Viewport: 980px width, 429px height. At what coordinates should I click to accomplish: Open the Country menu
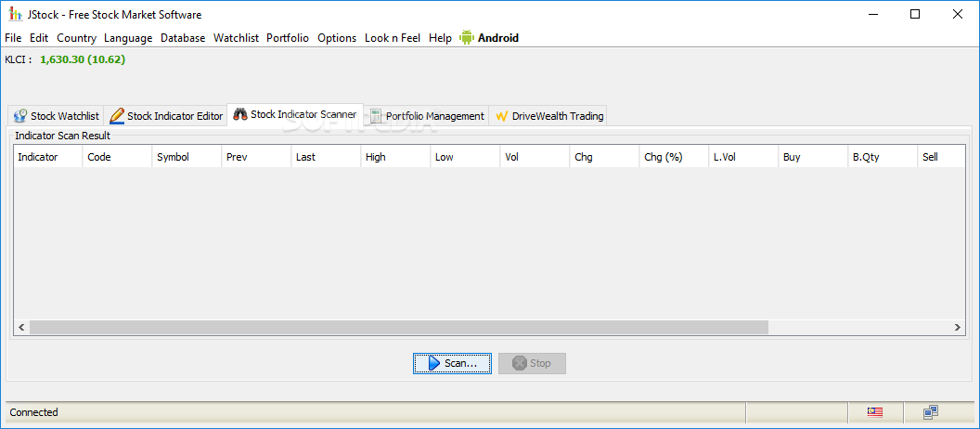tap(76, 38)
